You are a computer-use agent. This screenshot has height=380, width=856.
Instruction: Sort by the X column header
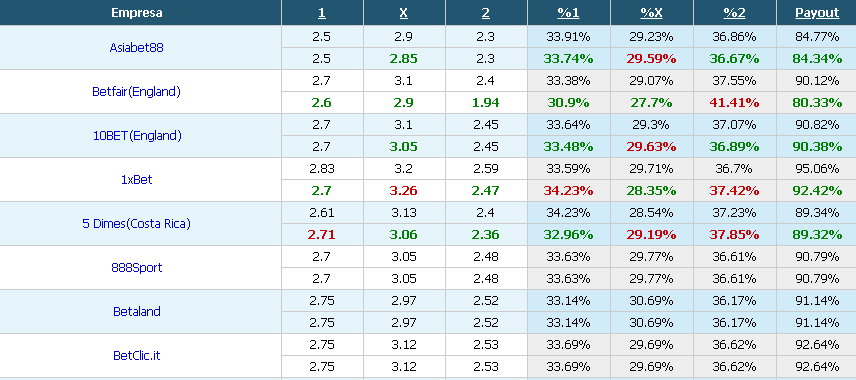pyautogui.click(x=403, y=13)
